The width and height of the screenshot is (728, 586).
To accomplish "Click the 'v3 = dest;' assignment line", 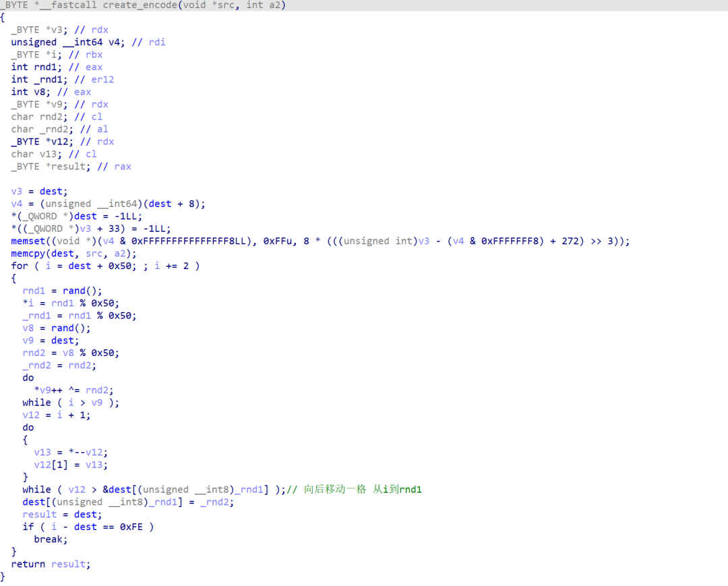I will point(40,192).
